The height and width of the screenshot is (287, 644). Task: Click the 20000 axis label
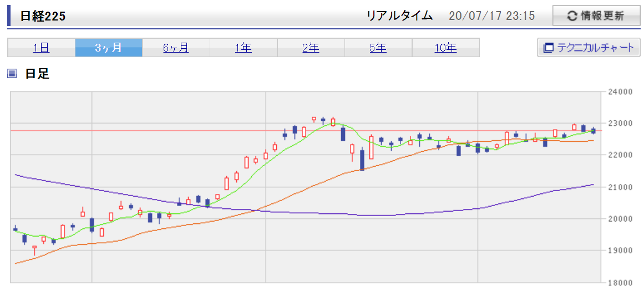click(621, 218)
